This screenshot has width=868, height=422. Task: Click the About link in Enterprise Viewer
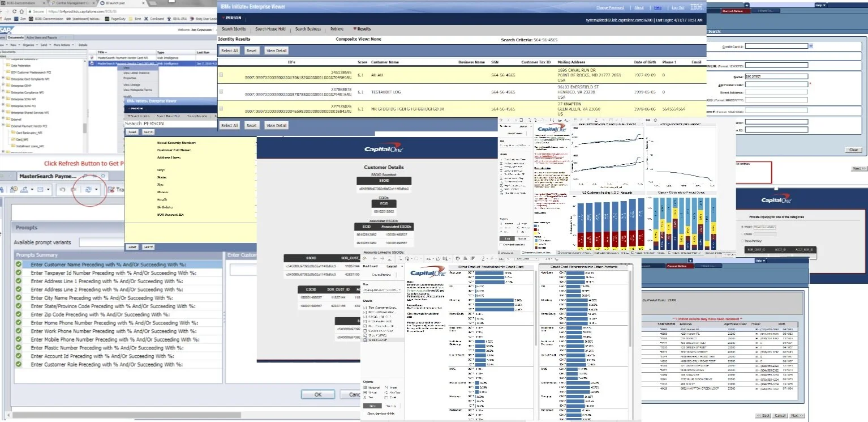(x=639, y=8)
